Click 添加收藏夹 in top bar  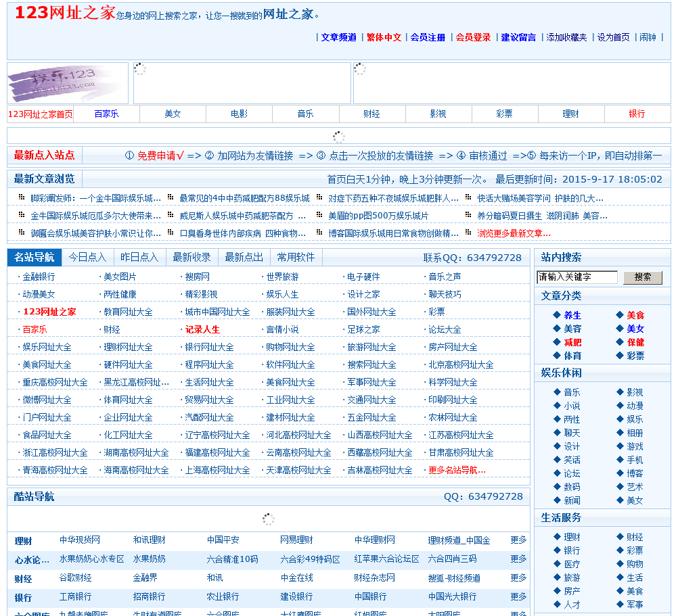pyautogui.click(x=566, y=38)
